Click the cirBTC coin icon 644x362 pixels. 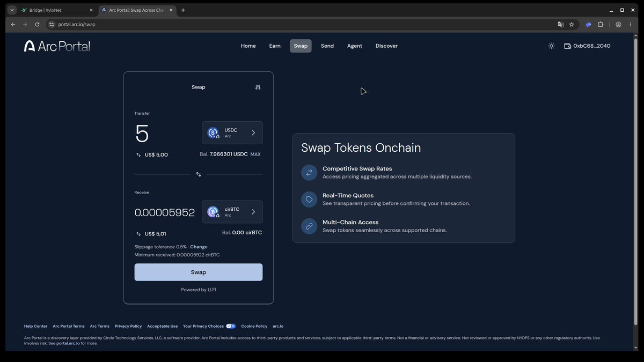(213, 212)
